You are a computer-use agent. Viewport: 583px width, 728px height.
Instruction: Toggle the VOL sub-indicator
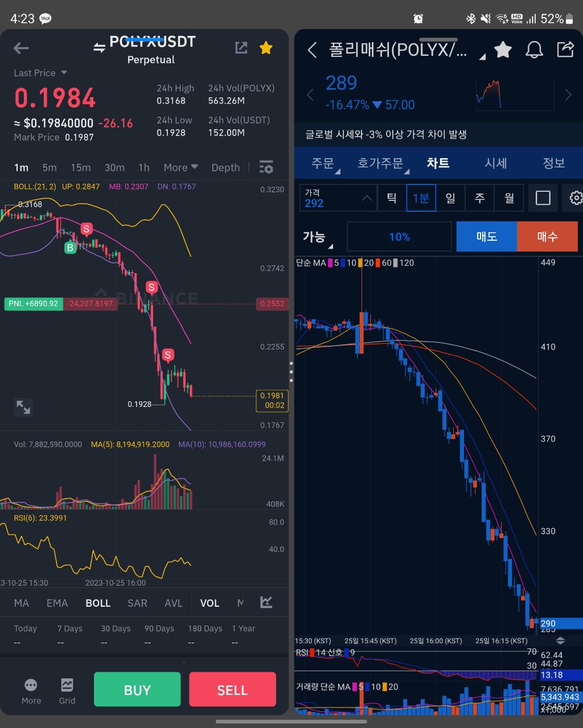pyautogui.click(x=210, y=603)
